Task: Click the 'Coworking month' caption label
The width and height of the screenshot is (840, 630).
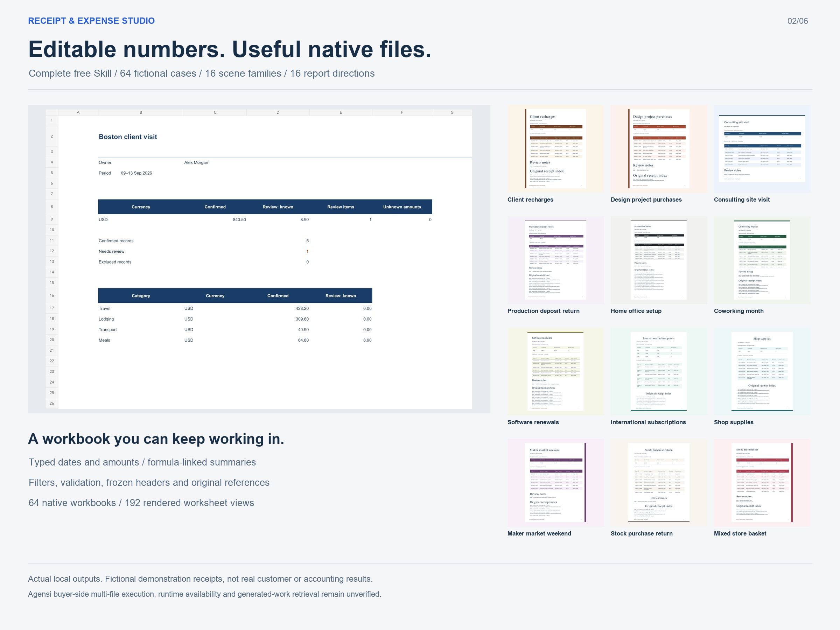Action: point(738,311)
